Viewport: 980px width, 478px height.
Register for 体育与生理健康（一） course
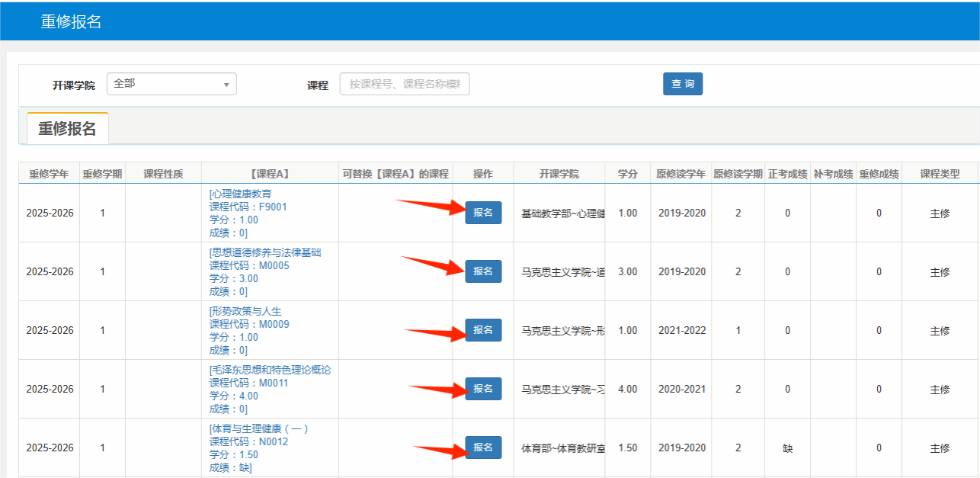tap(483, 448)
